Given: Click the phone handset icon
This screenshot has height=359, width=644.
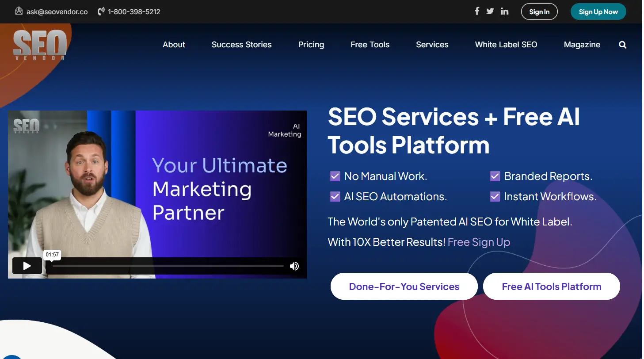Looking at the screenshot, I should (x=101, y=11).
